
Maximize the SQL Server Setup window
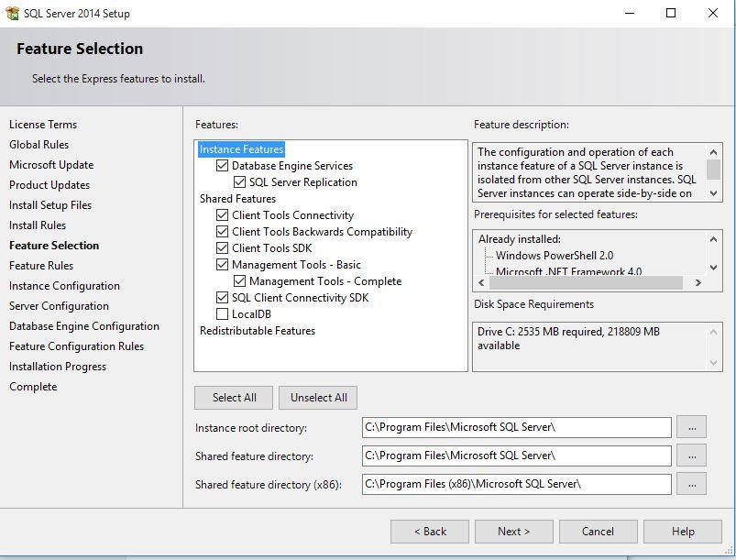671,13
